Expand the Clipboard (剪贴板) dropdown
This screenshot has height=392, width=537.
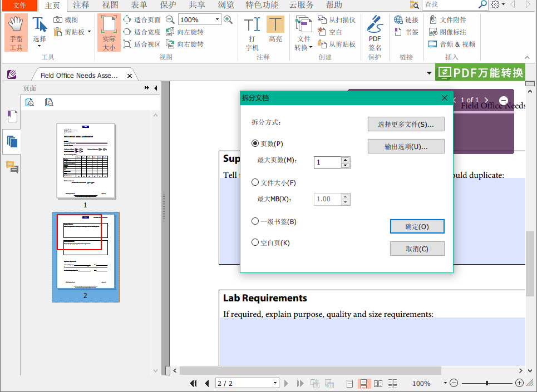pos(89,32)
